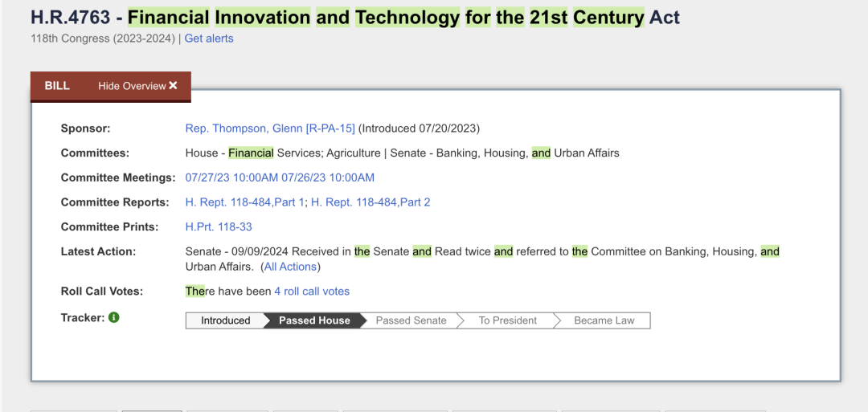Screen dimensions: 868x412
Task: View All Actions for this bill
Action: [290, 267]
